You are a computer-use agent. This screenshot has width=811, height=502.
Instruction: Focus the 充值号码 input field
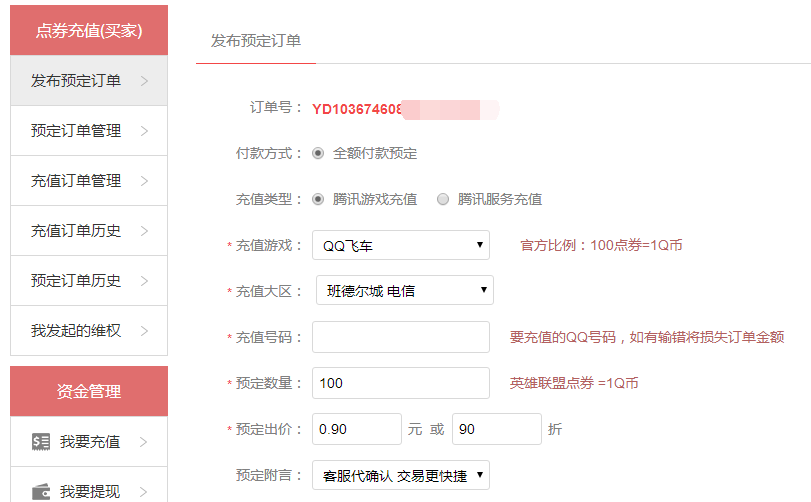point(401,337)
